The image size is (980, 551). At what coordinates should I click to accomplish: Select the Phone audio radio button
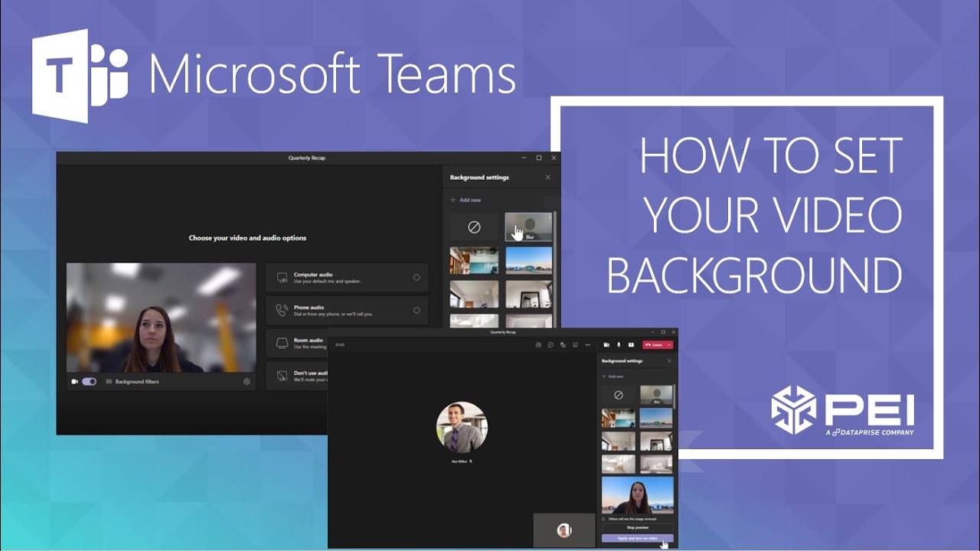click(416, 311)
